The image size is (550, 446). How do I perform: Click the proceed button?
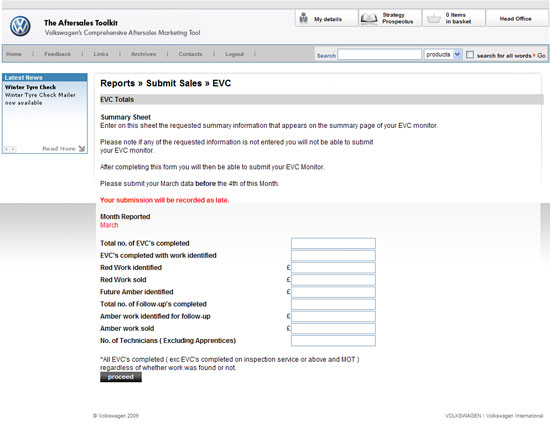click(x=121, y=377)
